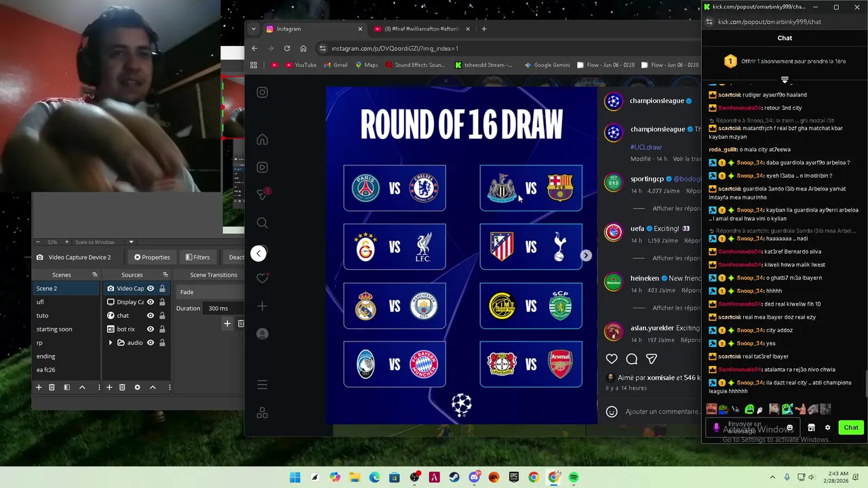Open Fade transition dropdown
Screen dimensions: 868x488
tap(210, 292)
